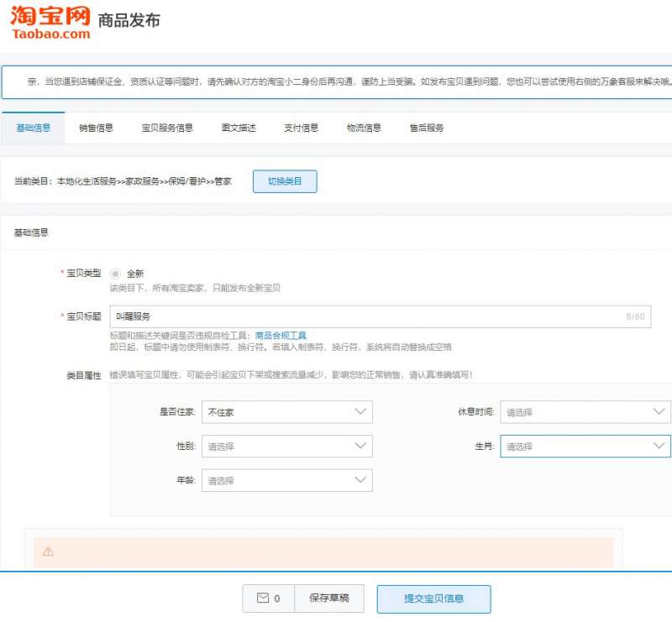
Task: Click the Taobao logo
Action: pyautogui.click(x=50, y=22)
